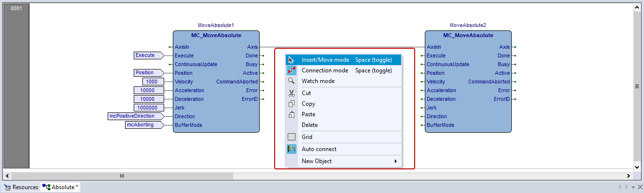Image resolution: width=644 pixels, height=193 pixels.
Task: Toggle the Grid option icon
Action: (291, 137)
